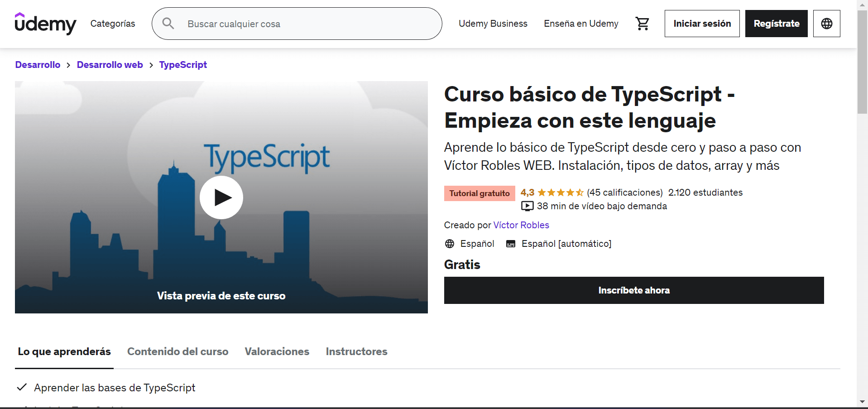Play the course preview video
The image size is (868, 409).
click(221, 197)
